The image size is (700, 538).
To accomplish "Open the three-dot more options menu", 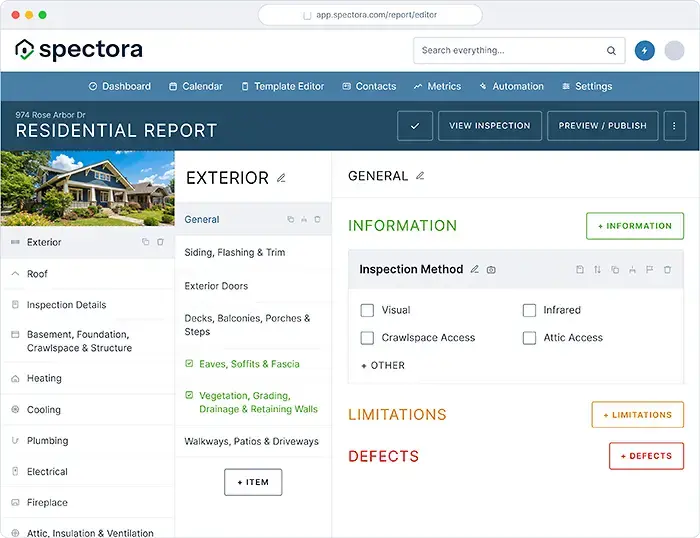I will coord(674,126).
